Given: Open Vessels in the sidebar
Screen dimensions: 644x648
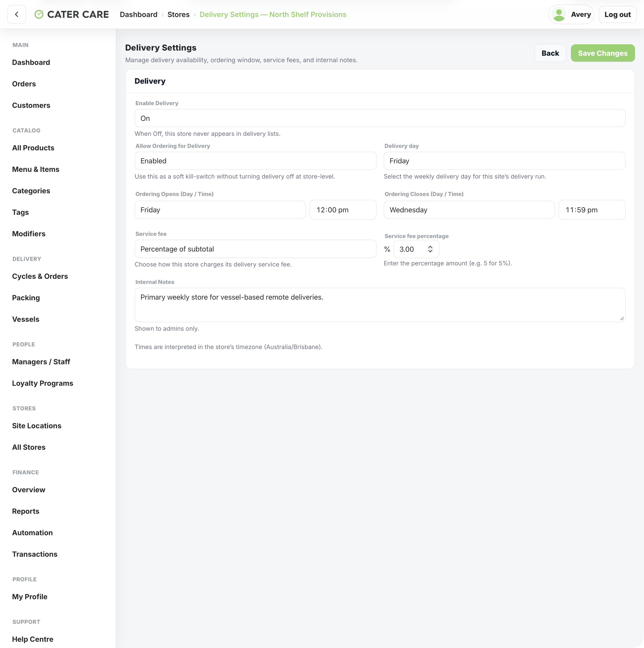Looking at the screenshot, I should coord(25,319).
